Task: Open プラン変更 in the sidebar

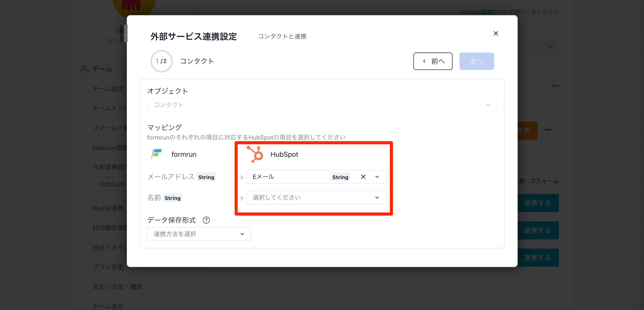Action: pyautogui.click(x=108, y=267)
